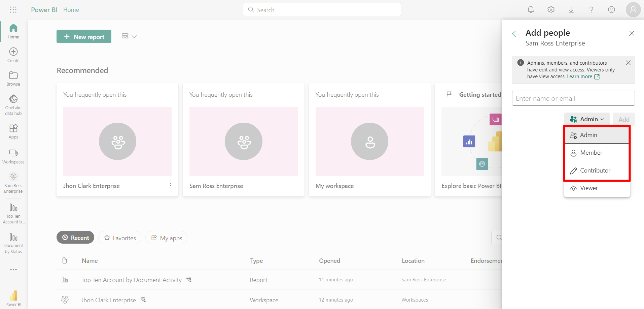Click the Power BI brand link
The image size is (644, 309).
pyautogui.click(x=44, y=10)
